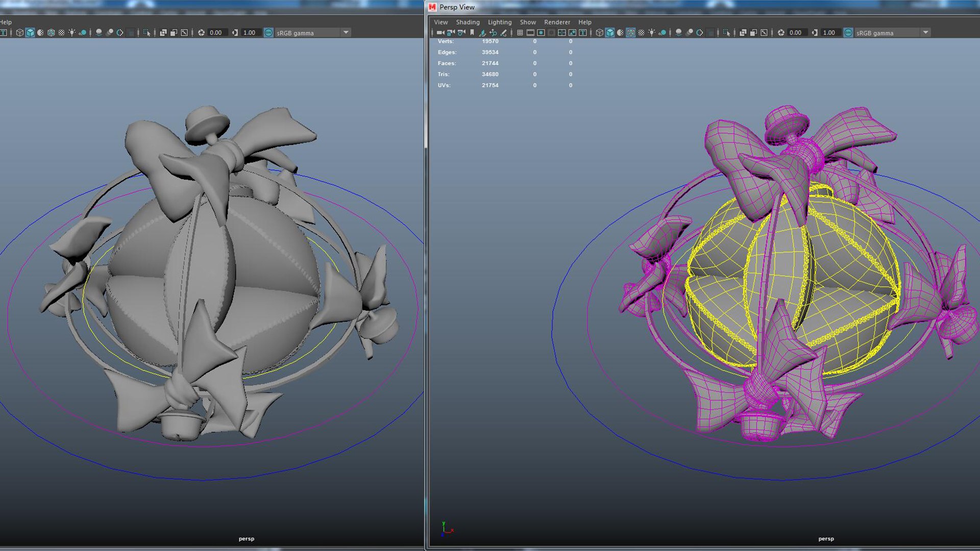
Task: Open the Help menu in left viewport
Action: (6, 22)
